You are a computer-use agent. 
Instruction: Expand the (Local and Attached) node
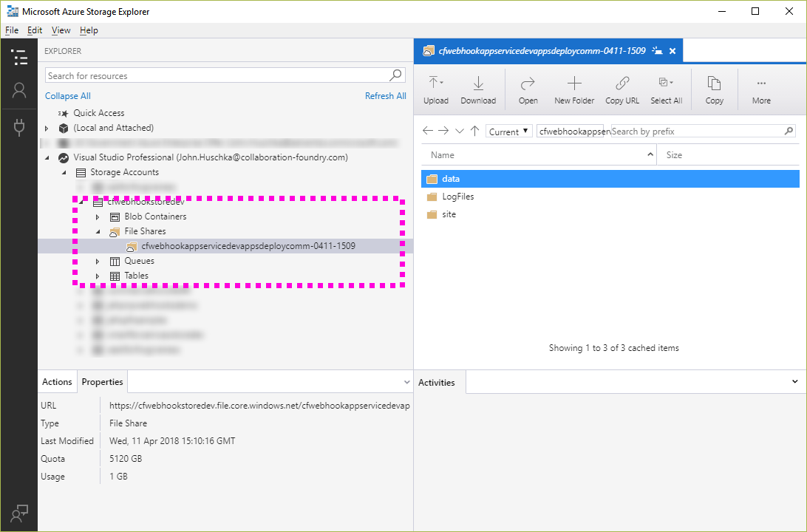coord(47,128)
